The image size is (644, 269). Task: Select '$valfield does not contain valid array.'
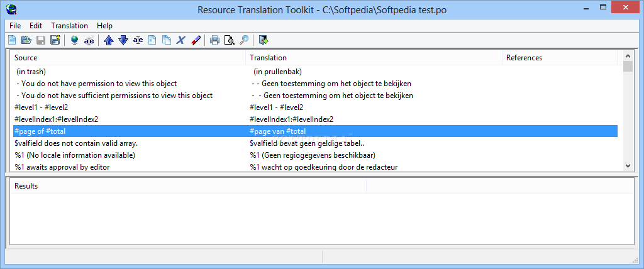(76, 144)
